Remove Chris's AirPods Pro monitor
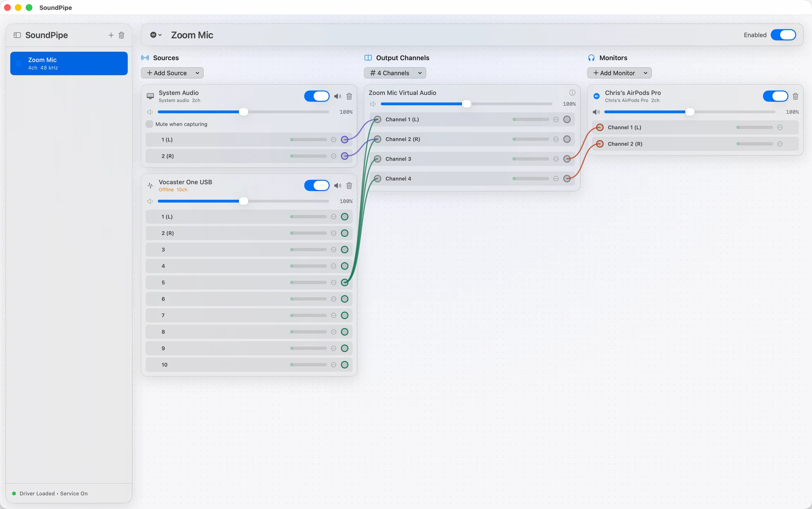The height and width of the screenshot is (509, 812). point(795,96)
